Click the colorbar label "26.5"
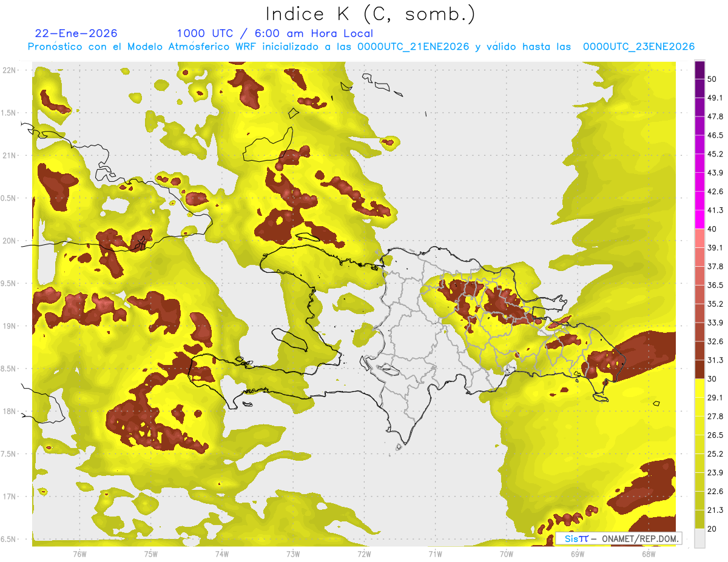728x562 pixels. (715, 435)
